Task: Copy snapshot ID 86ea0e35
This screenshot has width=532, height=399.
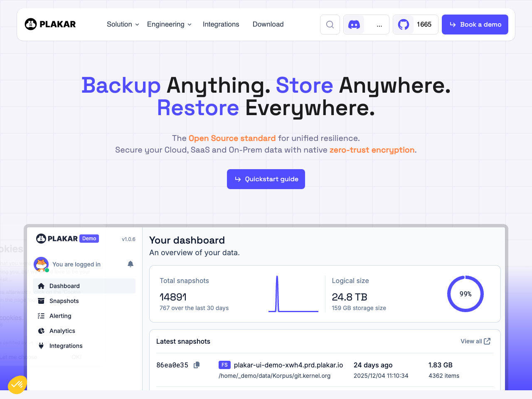Action: (x=197, y=365)
